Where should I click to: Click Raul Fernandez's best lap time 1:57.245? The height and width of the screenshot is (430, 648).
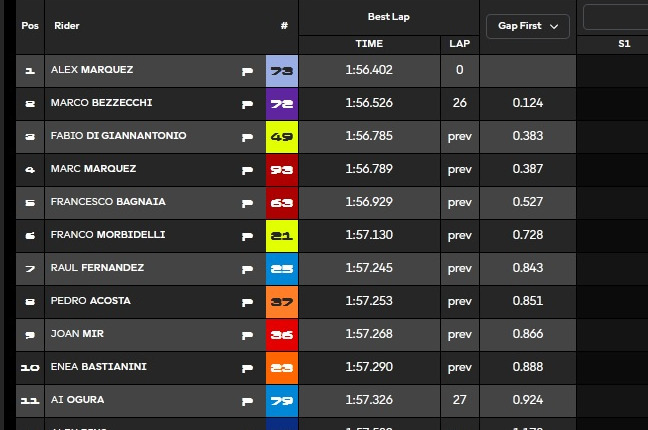pyautogui.click(x=369, y=268)
